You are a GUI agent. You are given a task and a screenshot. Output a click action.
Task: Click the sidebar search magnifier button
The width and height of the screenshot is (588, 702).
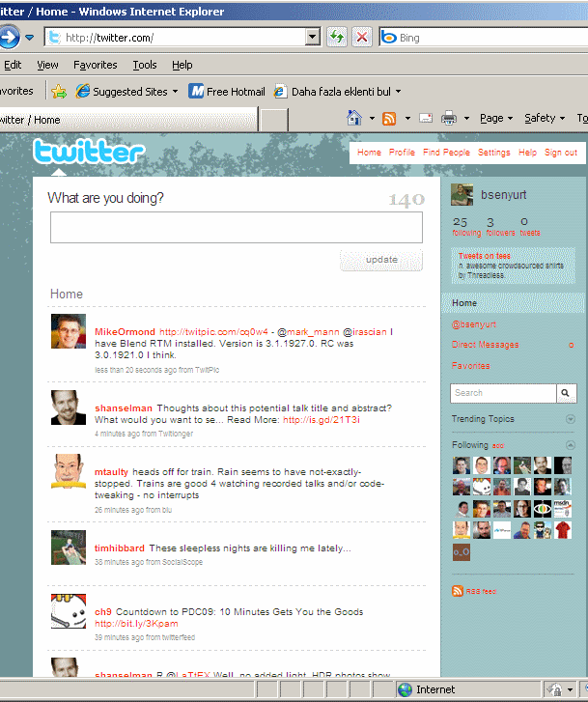[x=566, y=393]
